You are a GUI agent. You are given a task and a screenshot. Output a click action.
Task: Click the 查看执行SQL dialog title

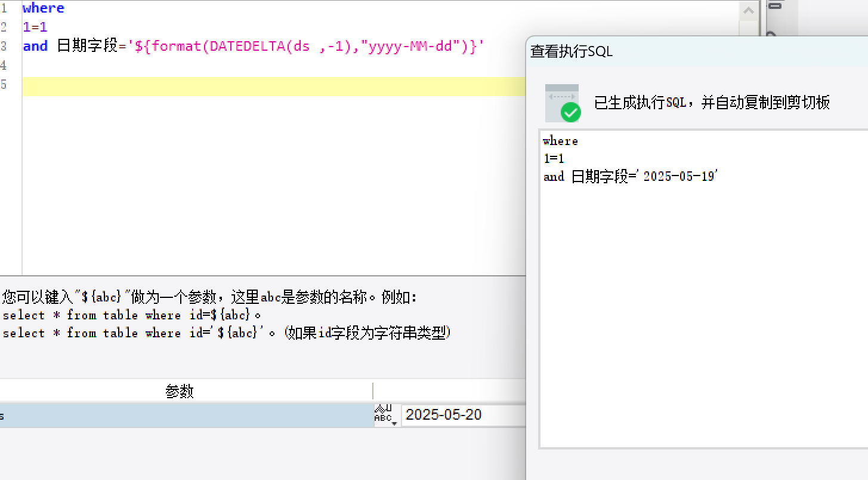[572, 51]
